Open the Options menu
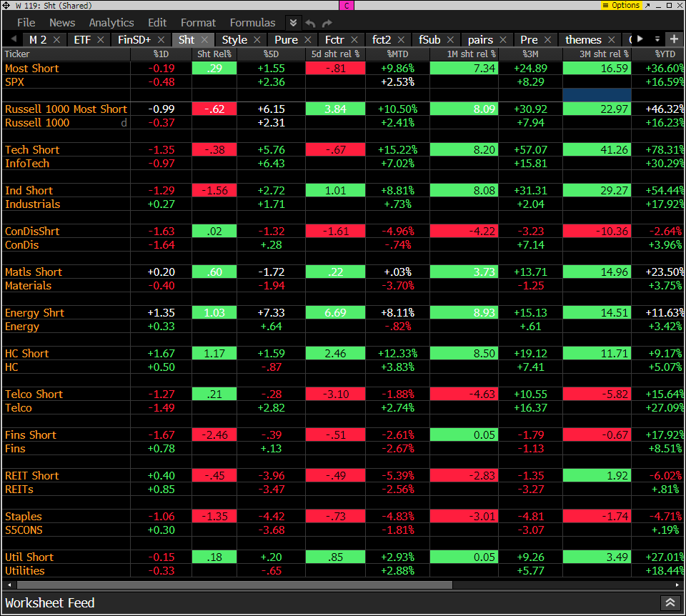 tap(621, 5)
